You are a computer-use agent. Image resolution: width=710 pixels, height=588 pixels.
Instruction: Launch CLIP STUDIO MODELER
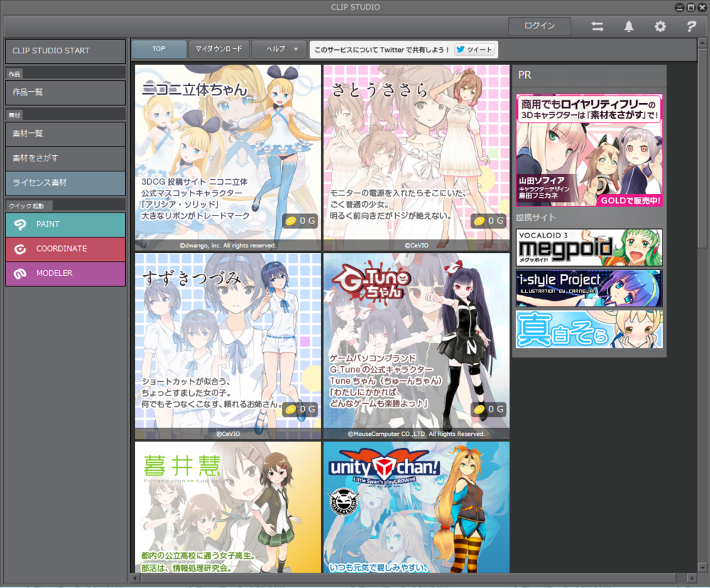[x=65, y=273]
